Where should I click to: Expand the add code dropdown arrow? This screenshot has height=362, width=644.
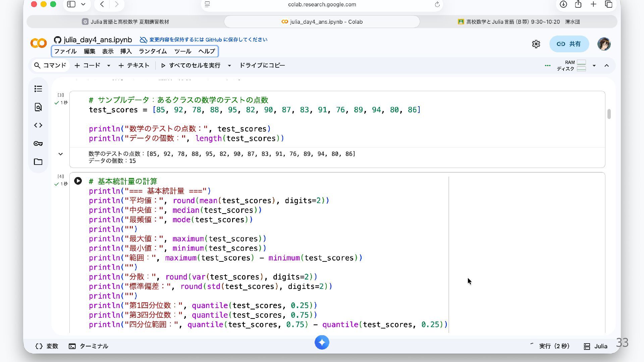click(x=108, y=66)
